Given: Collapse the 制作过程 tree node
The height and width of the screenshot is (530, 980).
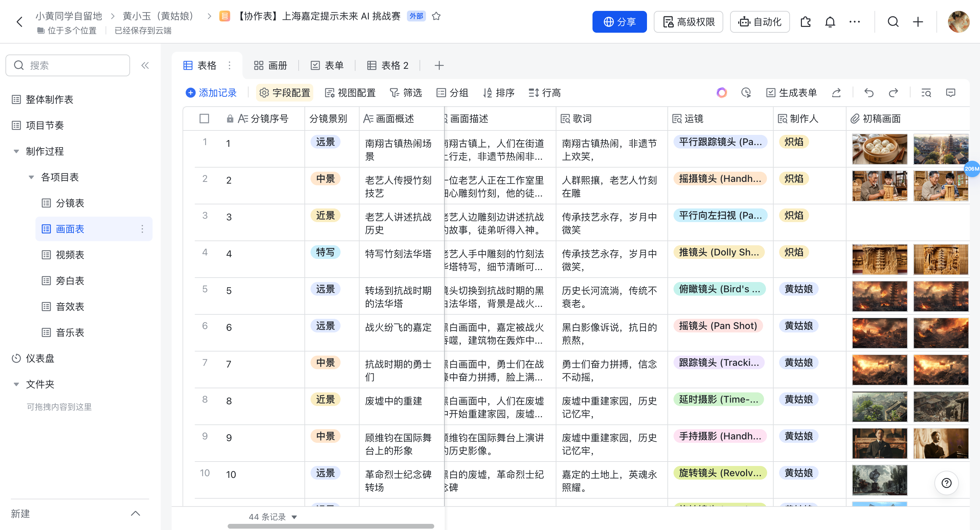Looking at the screenshot, I should pos(16,151).
